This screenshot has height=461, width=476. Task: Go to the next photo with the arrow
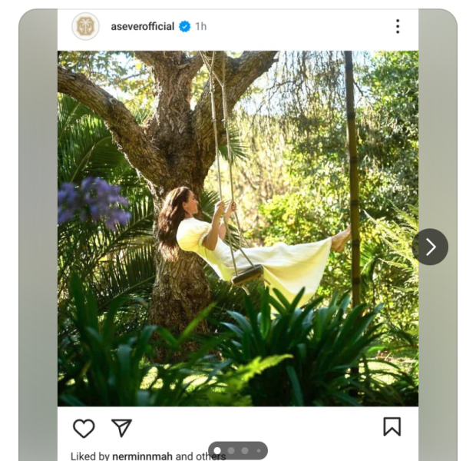430,247
